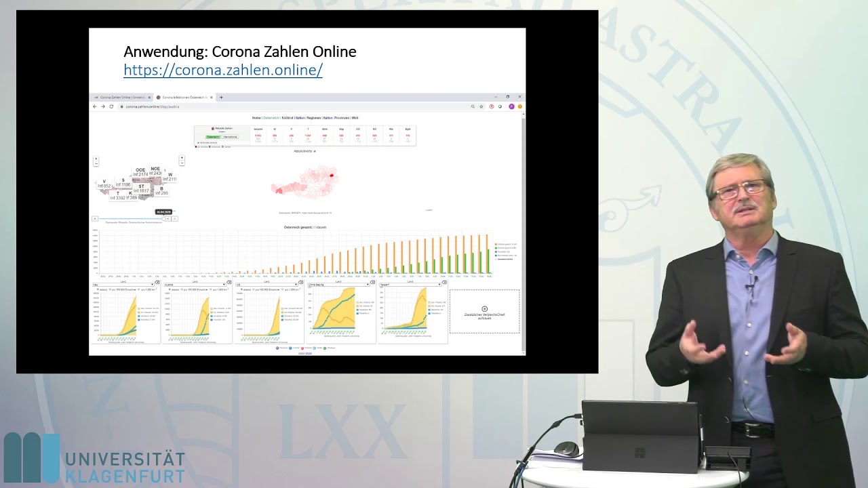
Task: Share the page via the WhatsApp icon
Action: coord(325,348)
